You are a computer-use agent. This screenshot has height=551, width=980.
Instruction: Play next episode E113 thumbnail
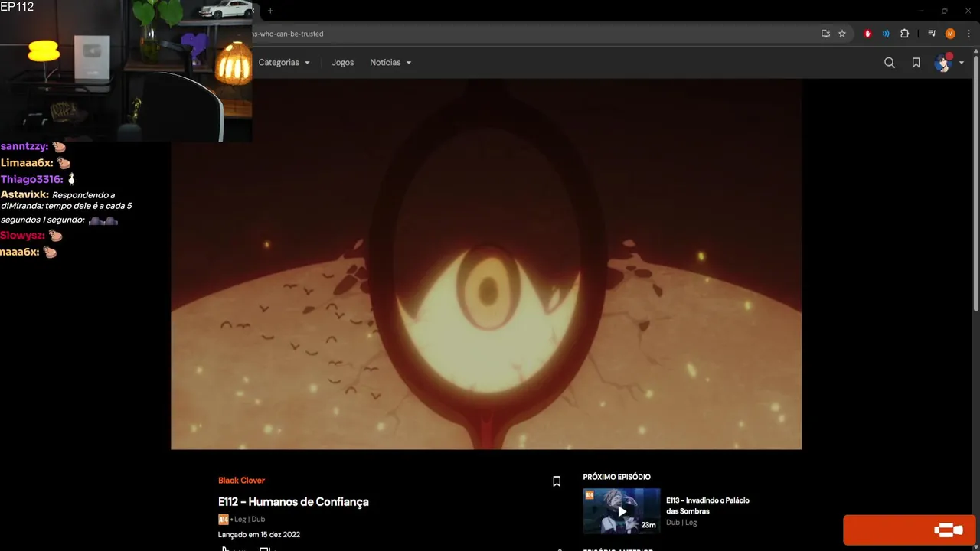(621, 510)
